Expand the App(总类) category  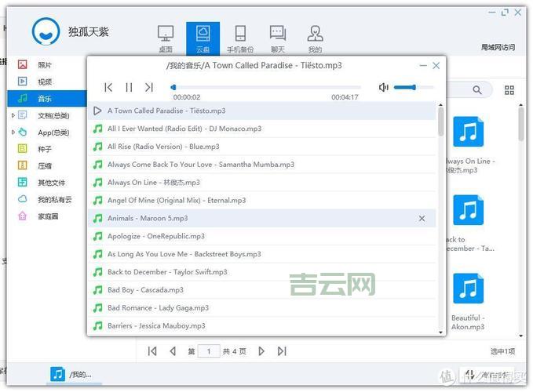click(x=13, y=132)
